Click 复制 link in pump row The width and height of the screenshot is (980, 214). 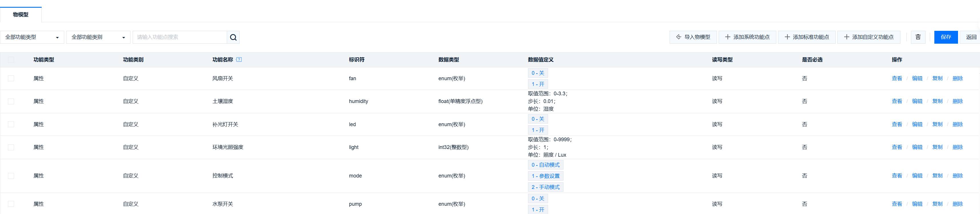(937, 204)
